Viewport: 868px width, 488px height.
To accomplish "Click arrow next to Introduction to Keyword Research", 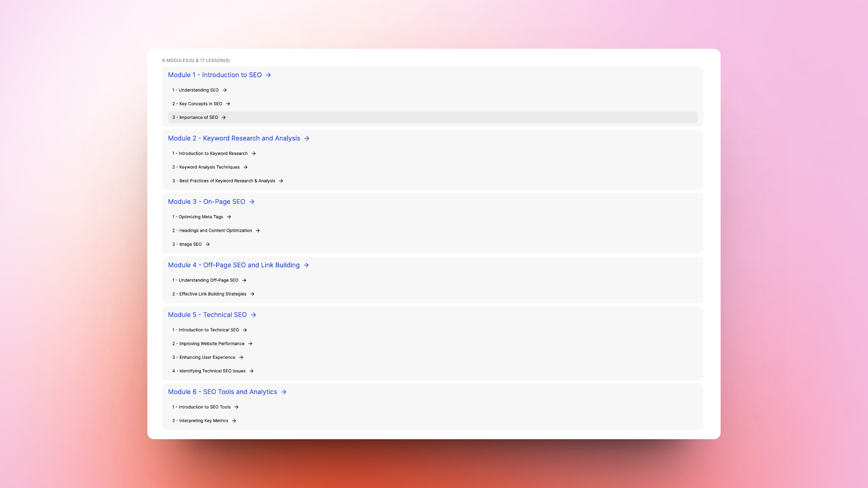I will coord(254,154).
